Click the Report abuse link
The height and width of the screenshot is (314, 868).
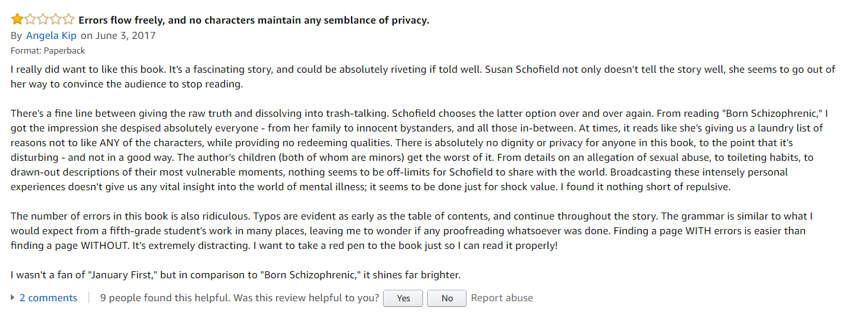pyautogui.click(x=502, y=298)
